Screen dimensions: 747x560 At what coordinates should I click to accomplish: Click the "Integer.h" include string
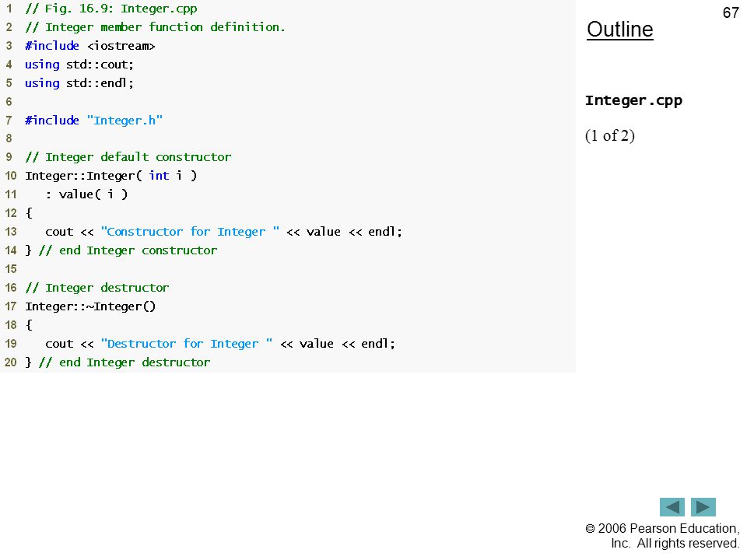tap(124, 121)
